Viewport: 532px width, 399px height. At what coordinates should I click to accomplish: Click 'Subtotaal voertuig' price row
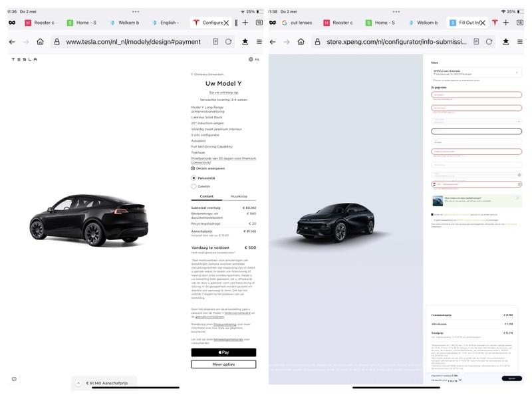(223, 207)
